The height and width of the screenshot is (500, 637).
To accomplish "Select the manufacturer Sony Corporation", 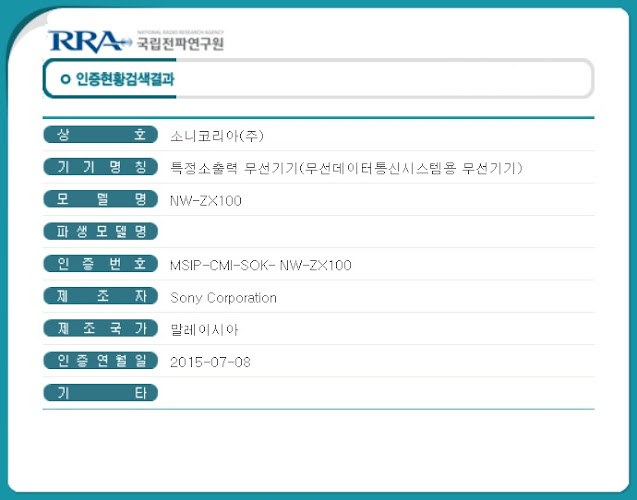I will (223, 298).
